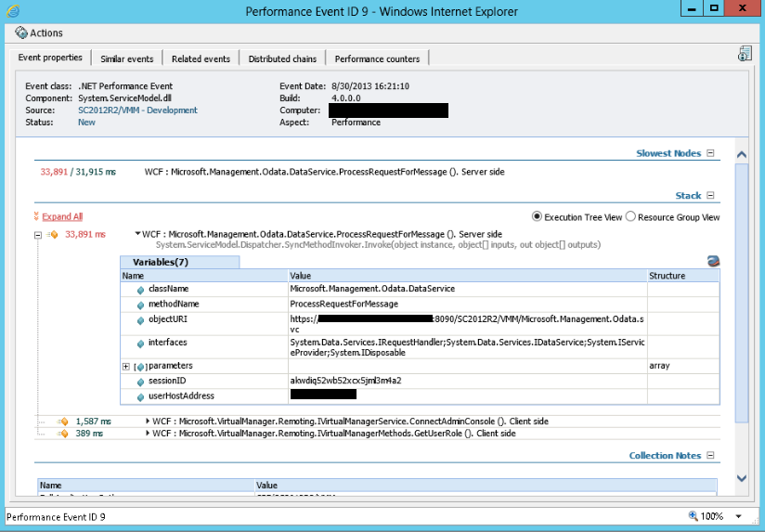Click the event info document icon at top right
Image resolution: width=765 pixels, height=532 pixels.
pyautogui.click(x=744, y=54)
